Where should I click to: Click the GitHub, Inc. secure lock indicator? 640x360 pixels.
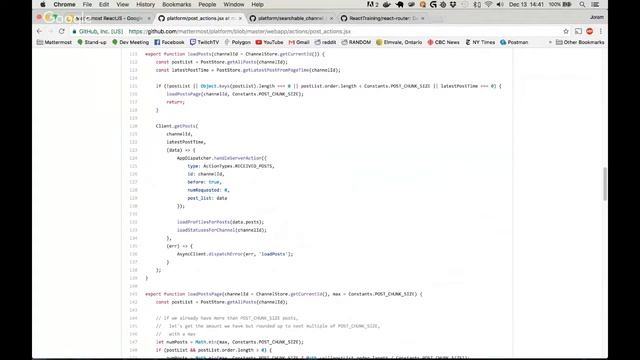(x=97, y=31)
